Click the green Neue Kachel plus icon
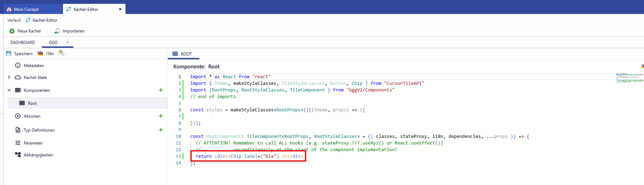The height and width of the screenshot is (185, 644). (x=12, y=31)
